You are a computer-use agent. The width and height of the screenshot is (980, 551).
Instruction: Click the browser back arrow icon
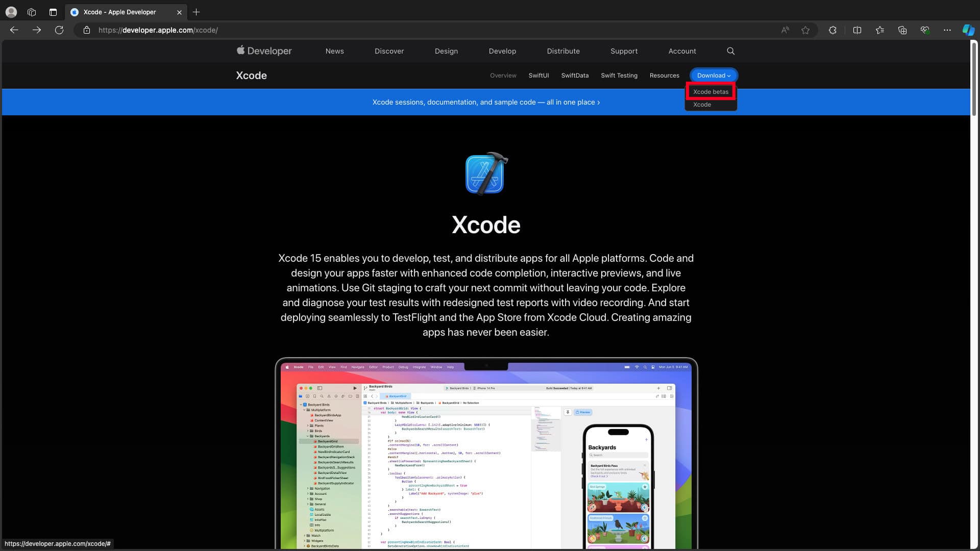pyautogui.click(x=14, y=30)
